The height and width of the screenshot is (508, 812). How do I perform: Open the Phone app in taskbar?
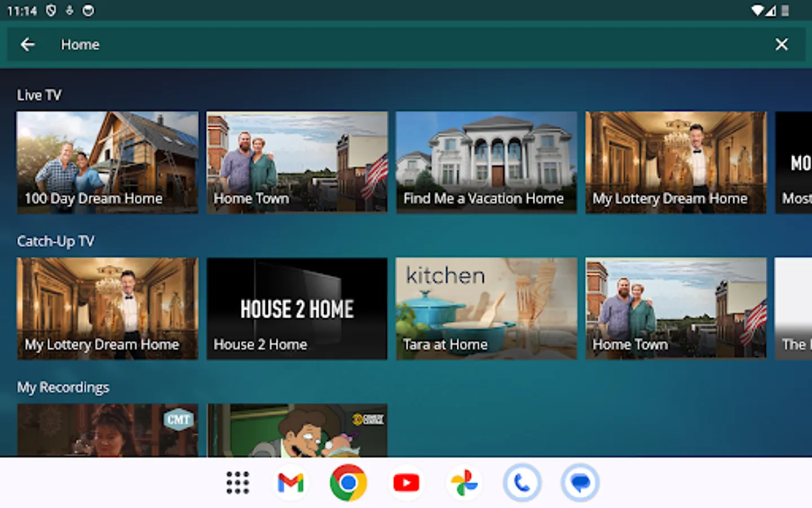pos(522,483)
